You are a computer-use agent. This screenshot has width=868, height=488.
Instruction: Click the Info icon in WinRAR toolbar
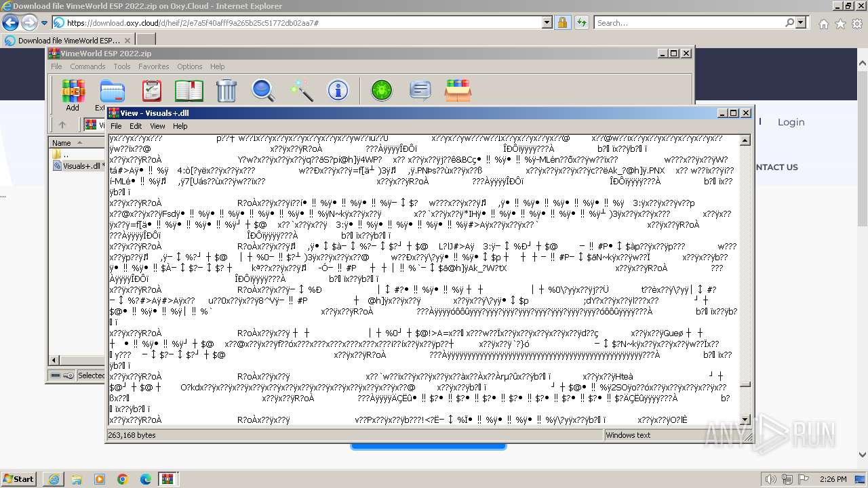(x=338, y=90)
